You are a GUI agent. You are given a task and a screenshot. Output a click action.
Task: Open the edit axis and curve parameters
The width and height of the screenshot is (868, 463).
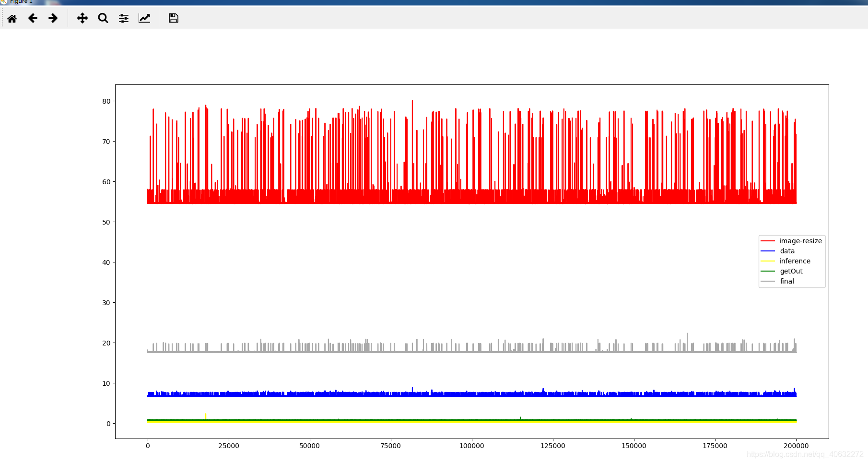[144, 18]
